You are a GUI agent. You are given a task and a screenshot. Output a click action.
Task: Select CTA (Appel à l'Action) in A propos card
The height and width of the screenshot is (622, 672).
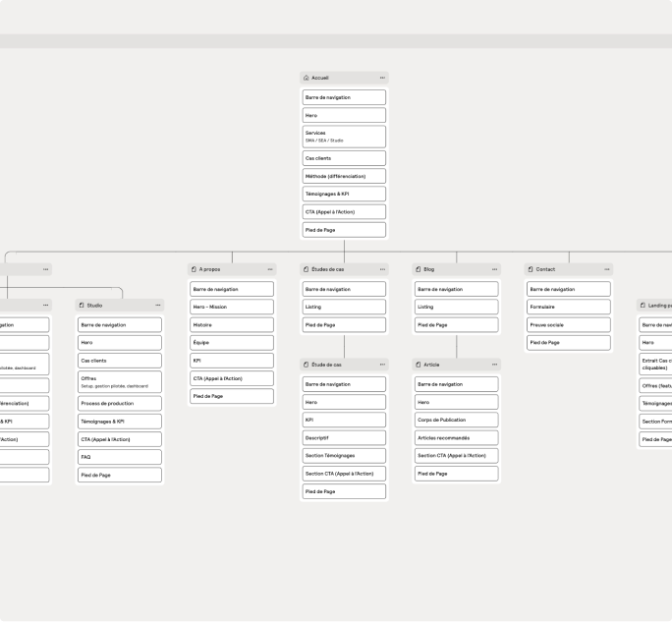pyautogui.click(x=232, y=378)
